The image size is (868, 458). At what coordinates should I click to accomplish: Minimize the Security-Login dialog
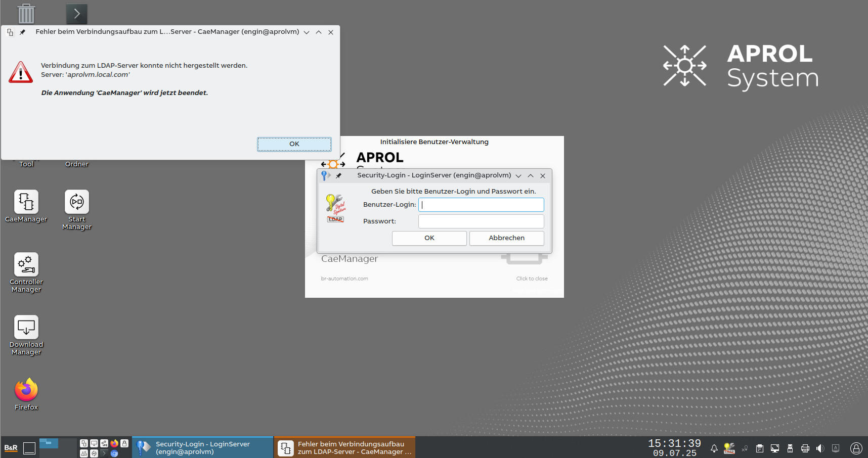518,175
